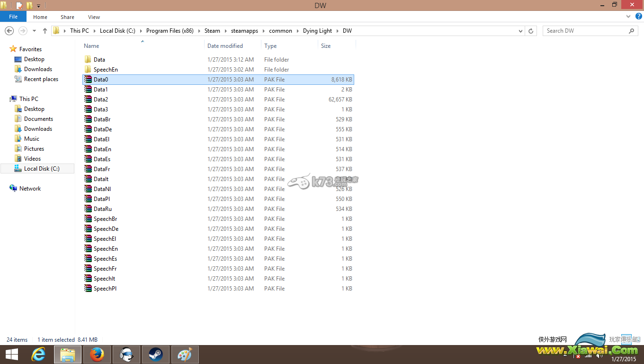Viewport: 644px width, 364px height.
Task: Click New Folder icon in quick access toolbar
Action: click(x=29, y=6)
